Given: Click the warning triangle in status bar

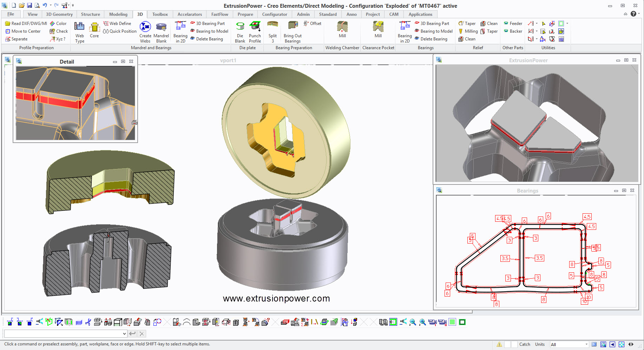Looking at the screenshot, I should pos(499,344).
